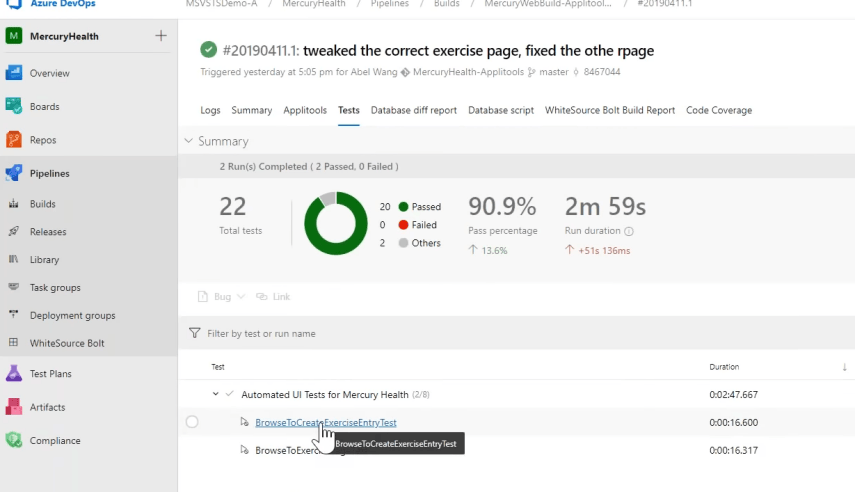Viewport: 855px width, 492px height.
Task: Open the Repos sidebar icon
Action: coord(14,140)
